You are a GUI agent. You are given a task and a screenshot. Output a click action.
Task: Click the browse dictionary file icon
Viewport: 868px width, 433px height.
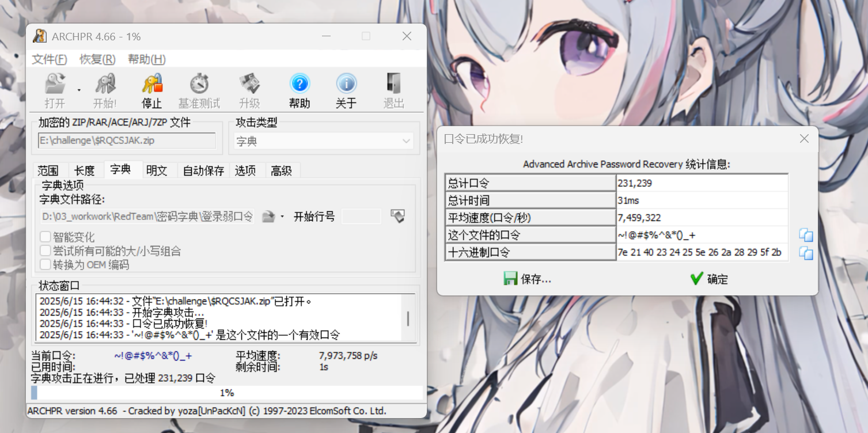tap(268, 216)
